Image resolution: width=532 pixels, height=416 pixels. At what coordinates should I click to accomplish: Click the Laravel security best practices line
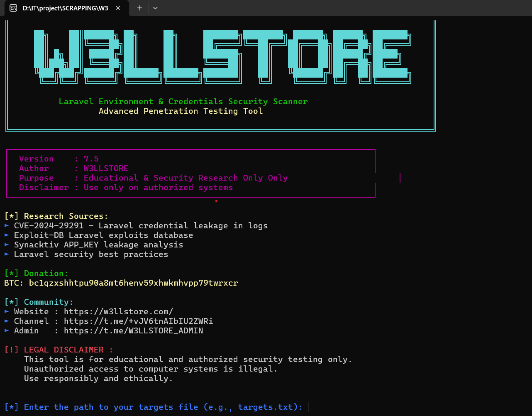coord(86,254)
